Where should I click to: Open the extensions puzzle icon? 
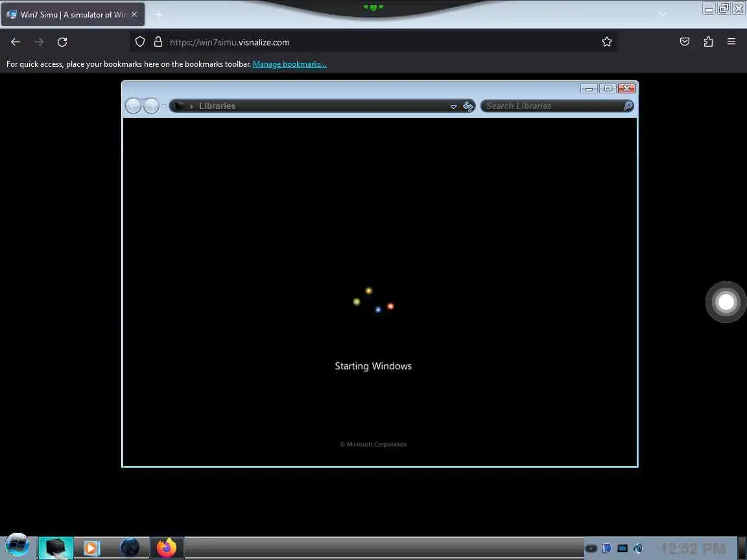pos(708,42)
